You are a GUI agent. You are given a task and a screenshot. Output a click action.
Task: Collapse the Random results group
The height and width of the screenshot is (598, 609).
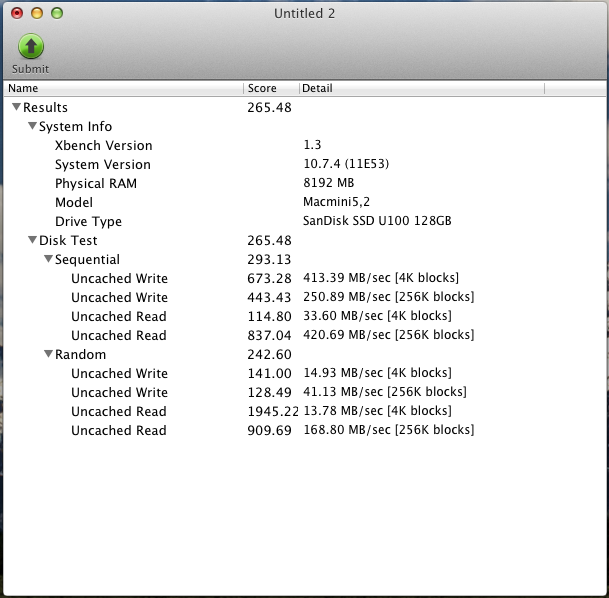tap(49, 354)
